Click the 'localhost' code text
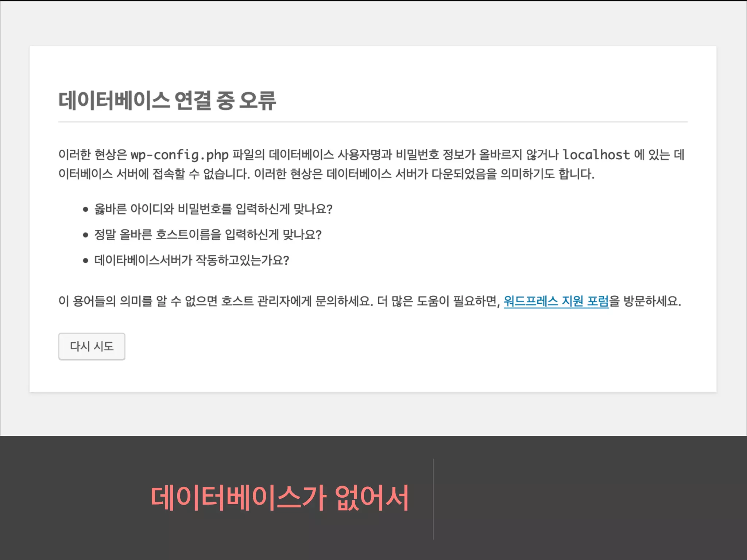Viewport: 747px width, 560px height. [596, 155]
